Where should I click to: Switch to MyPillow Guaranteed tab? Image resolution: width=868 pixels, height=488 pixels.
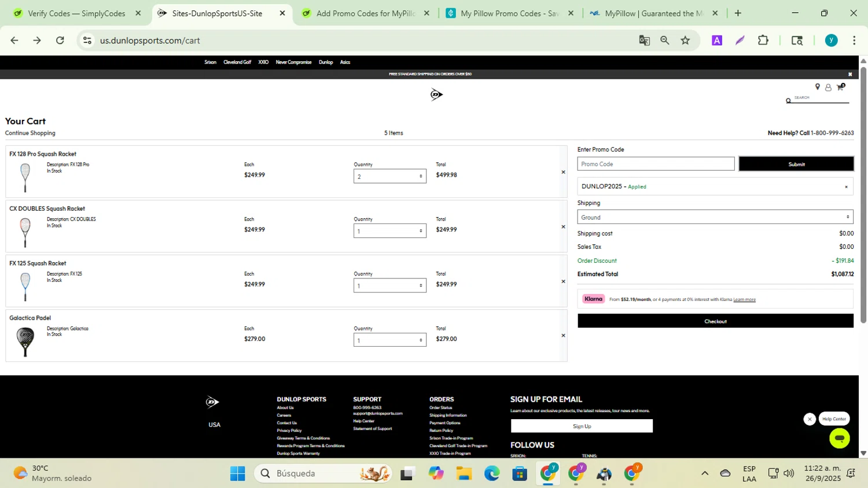654,13
